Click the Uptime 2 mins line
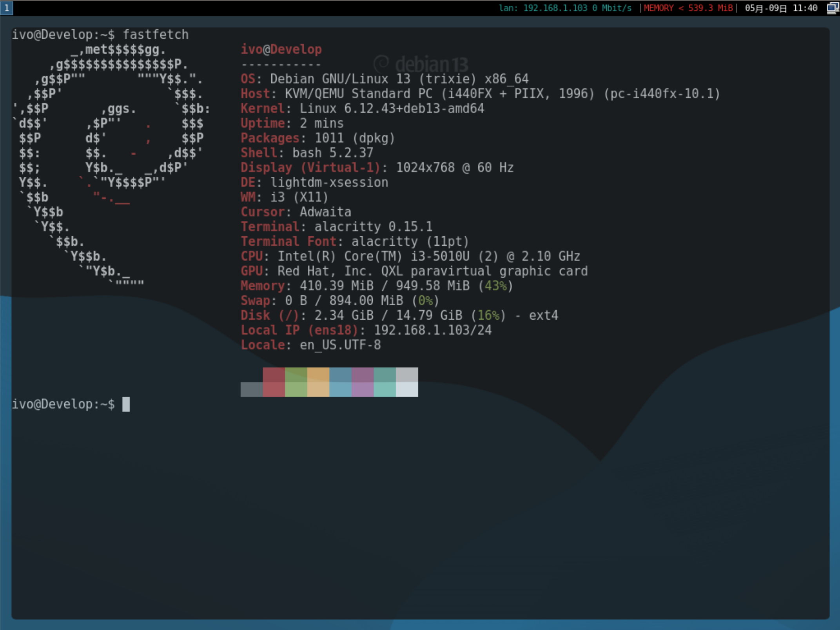Screen dimensions: 840x630 click(292, 123)
